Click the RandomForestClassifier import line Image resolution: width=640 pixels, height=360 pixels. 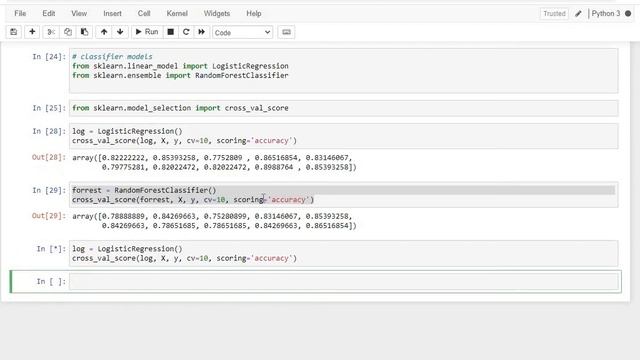[180, 75]
